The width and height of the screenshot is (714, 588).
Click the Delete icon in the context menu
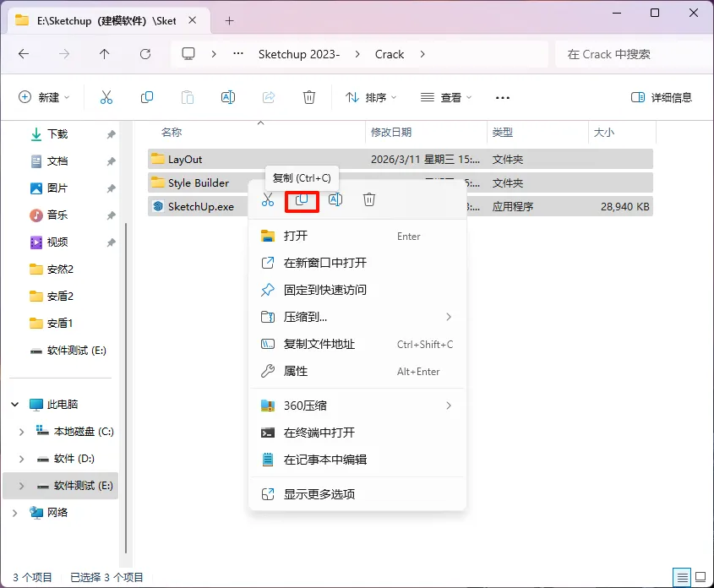369,199
